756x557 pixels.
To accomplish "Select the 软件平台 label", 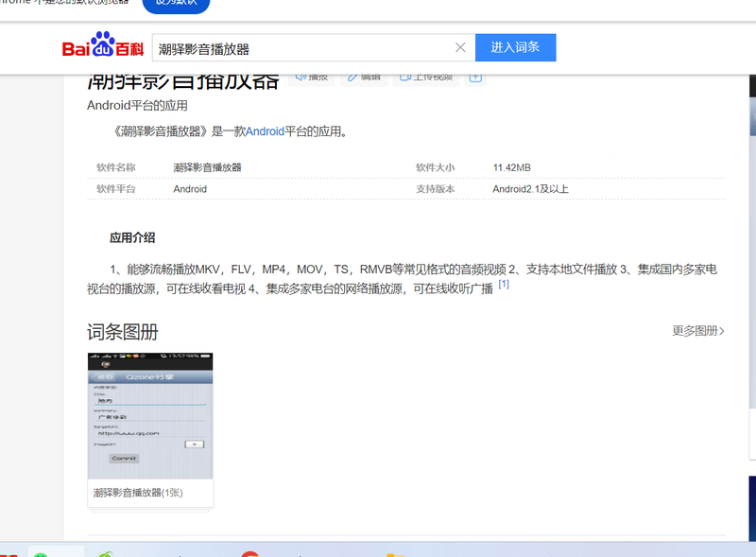I will point(116,189).
